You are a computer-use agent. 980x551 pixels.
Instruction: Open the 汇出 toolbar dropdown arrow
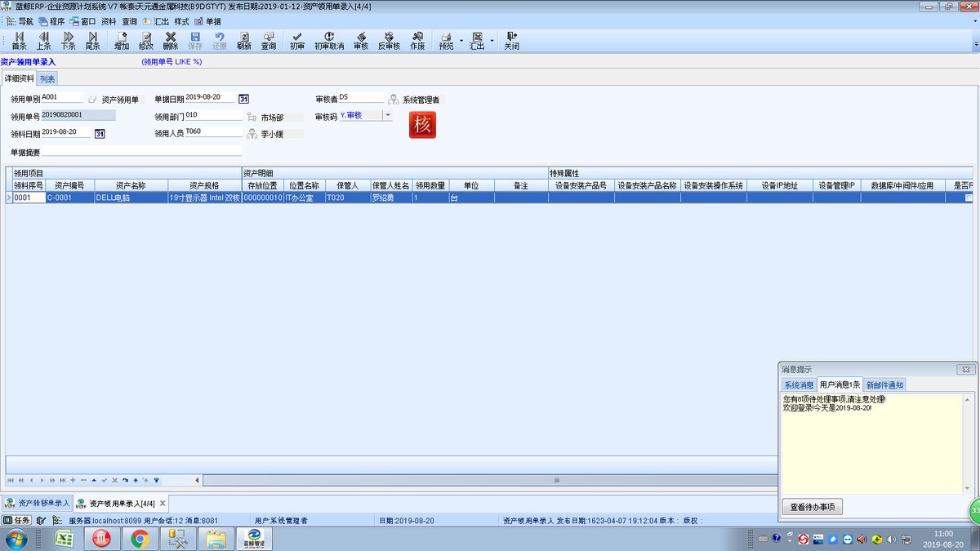[492, 41]
